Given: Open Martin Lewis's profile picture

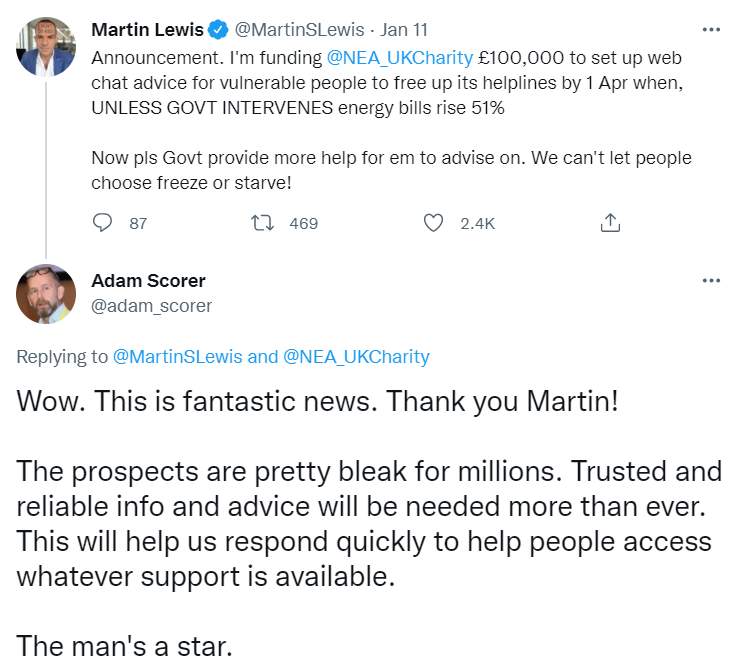Looking at the screenshot, I should (46, 45).
